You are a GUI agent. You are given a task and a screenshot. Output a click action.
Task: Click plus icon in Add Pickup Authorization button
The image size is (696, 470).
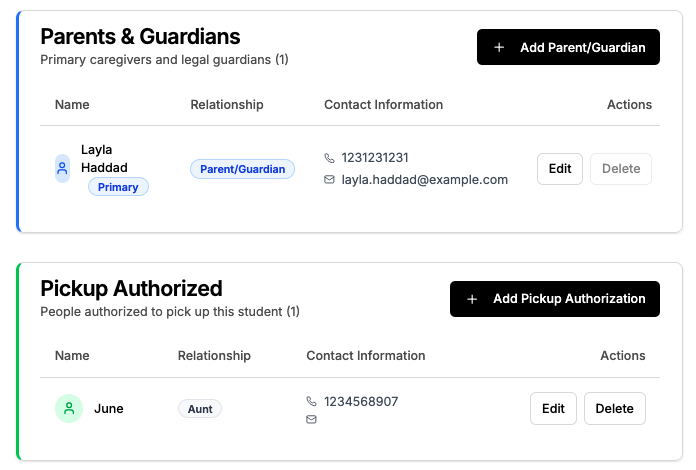(x=472, y=299)
